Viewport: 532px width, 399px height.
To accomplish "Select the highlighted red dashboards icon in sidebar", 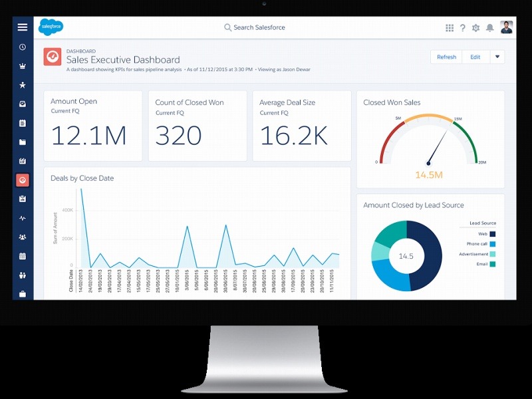I will (23, 180).
